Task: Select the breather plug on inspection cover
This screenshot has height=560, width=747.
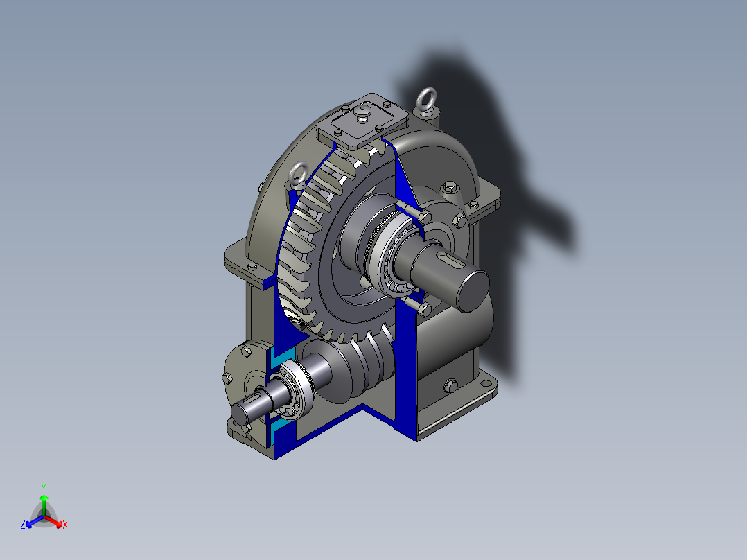Action: pos(363,113)
